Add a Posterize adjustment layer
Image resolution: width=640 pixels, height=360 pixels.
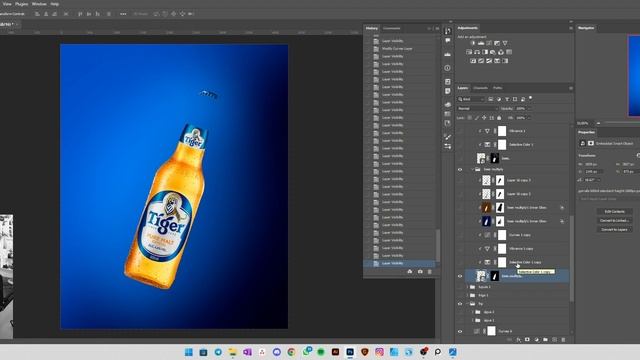(x=481, y=61)
